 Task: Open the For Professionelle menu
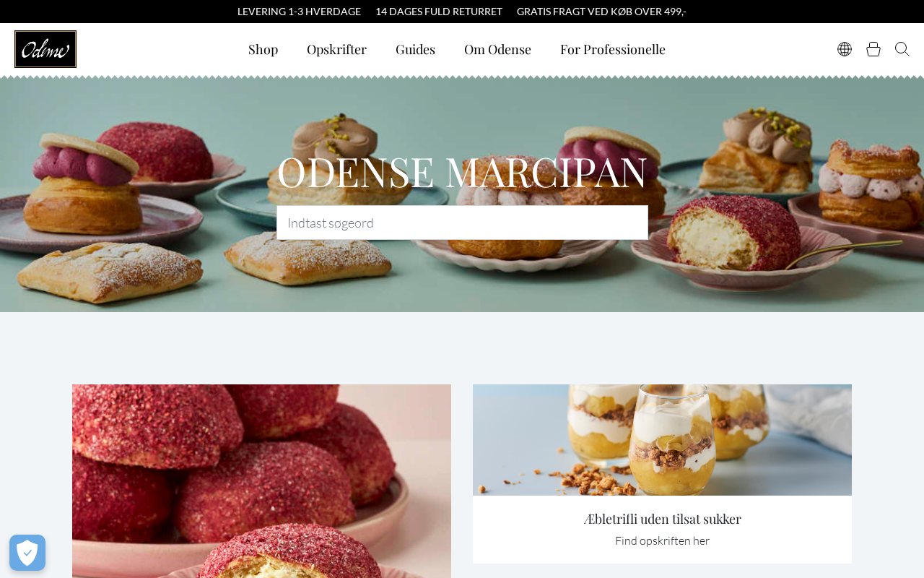(613, 49)
